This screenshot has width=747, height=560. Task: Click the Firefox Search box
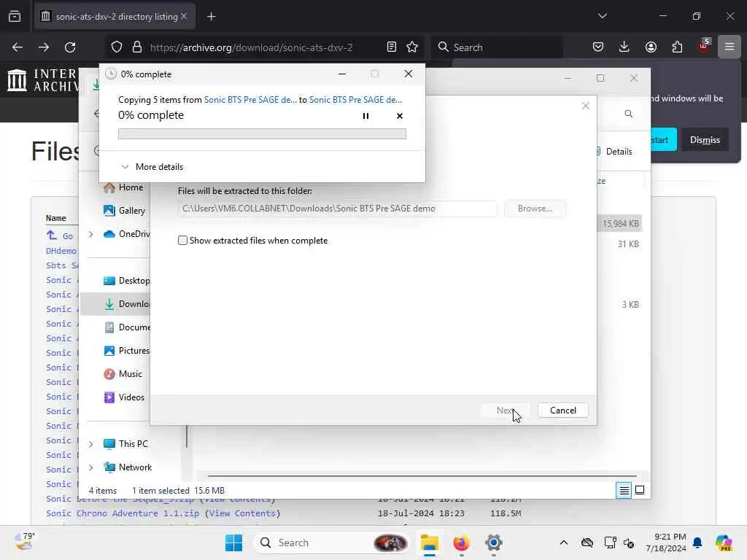coord(498,47)
